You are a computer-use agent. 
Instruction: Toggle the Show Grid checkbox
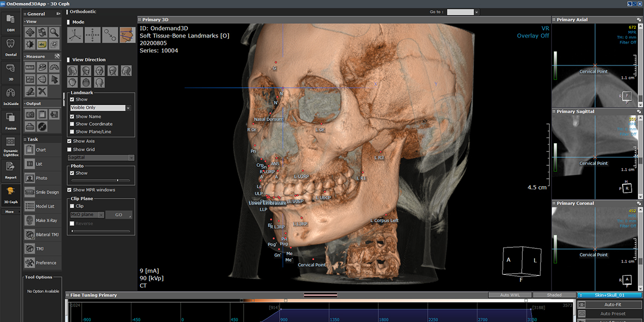[70, 150]
